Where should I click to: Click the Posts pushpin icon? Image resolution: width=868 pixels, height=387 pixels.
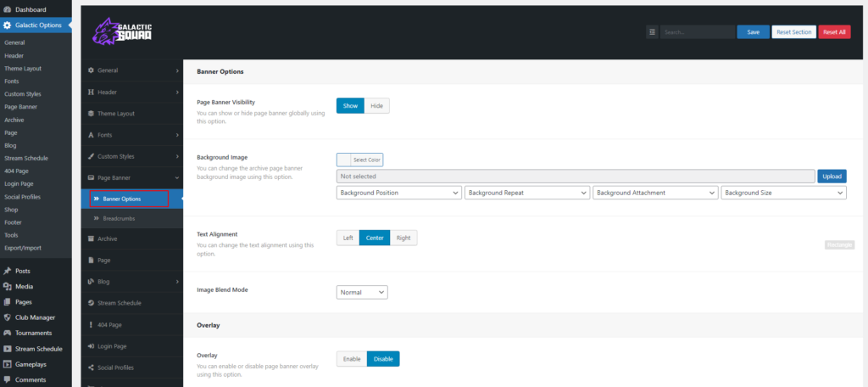click(x=7, y=271)
